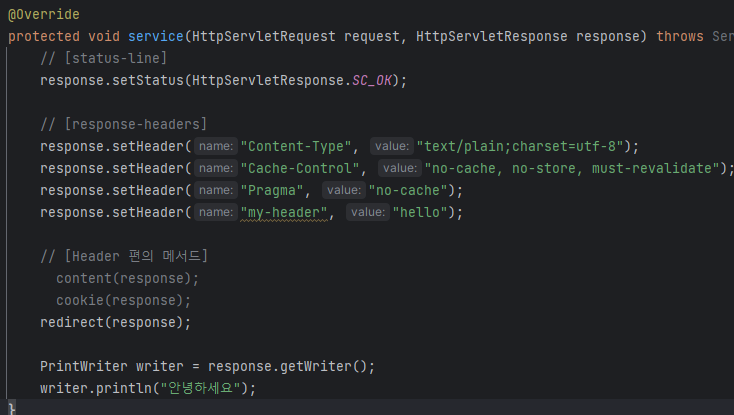Image resolution: width=734 pixels, height=415 pixels.
Task: Click the 'name:' hint on Content-Type line
Action: [216, 146]
